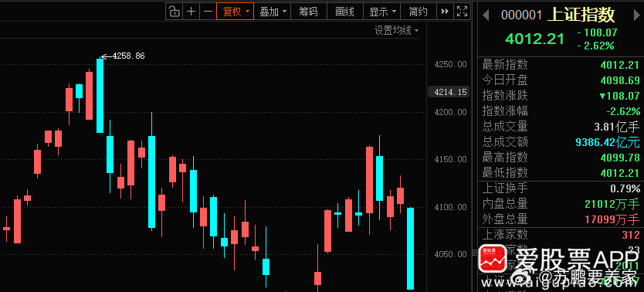Go to previous stock with left arrow
The image size is (644, 292).
click(486, 15)
